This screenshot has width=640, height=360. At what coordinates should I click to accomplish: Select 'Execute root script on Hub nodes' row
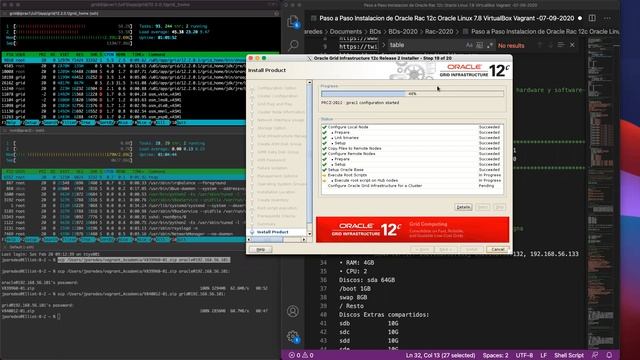click(x=412, y=180)
